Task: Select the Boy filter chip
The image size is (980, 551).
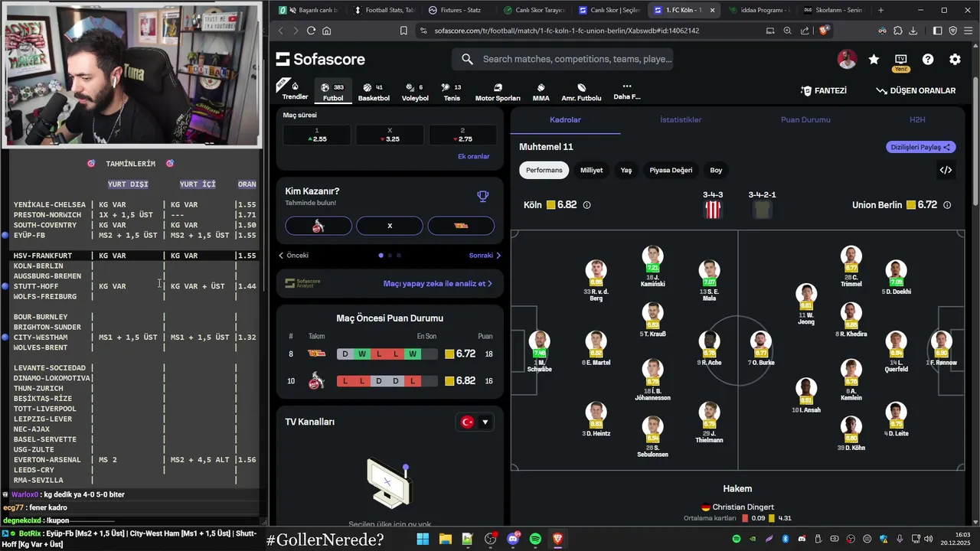Action: click(x=716, y=170)
